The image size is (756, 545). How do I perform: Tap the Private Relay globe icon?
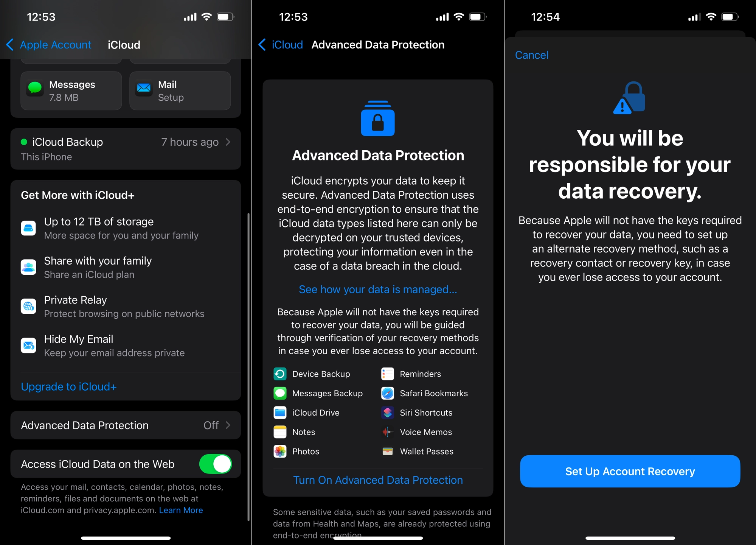click(x=29, y=306)
